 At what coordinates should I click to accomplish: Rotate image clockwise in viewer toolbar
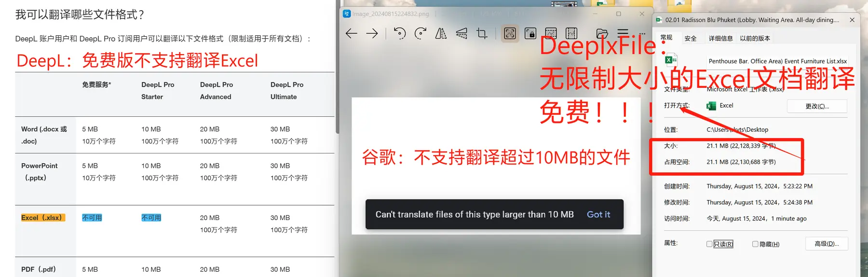click(420, 33)
